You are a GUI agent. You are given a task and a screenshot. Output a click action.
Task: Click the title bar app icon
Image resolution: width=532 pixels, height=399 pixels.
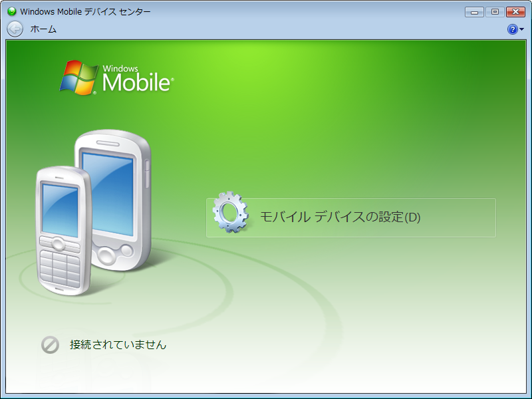pyautogui.click(x=12, y=11)
